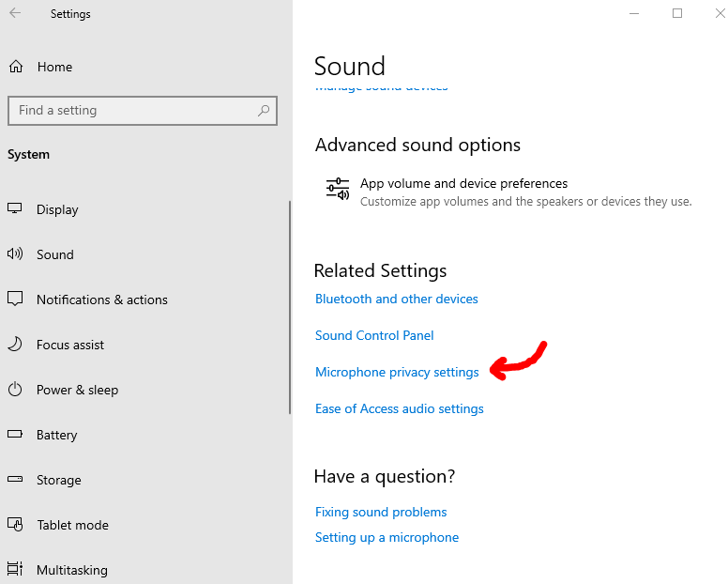This screenshot has height=584, width=728.
Task: Click the back arrow in Settings header
Action: pyautogui.click(x=15, y=14)
